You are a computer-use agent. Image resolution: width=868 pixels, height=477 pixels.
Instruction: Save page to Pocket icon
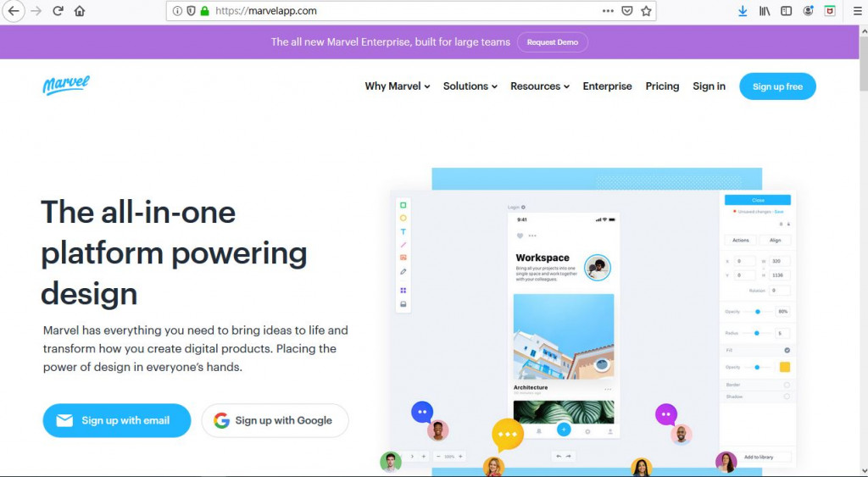pos(626,11)
